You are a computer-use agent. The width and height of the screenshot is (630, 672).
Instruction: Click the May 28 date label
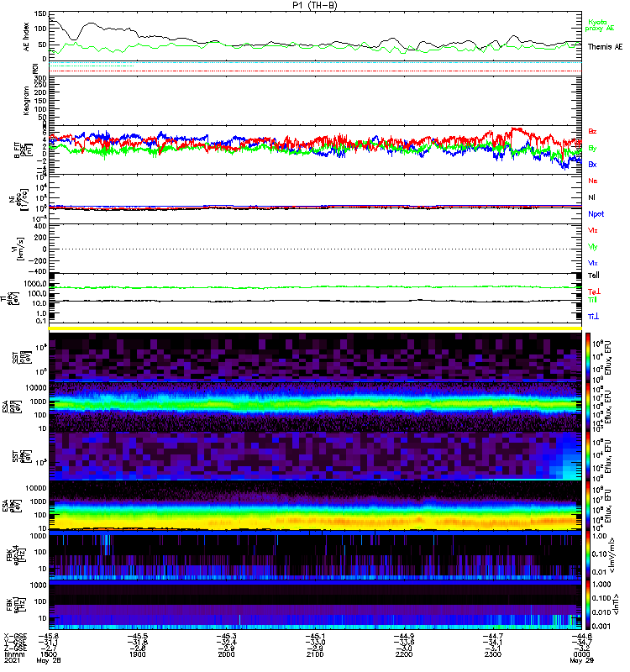(49, 661)
